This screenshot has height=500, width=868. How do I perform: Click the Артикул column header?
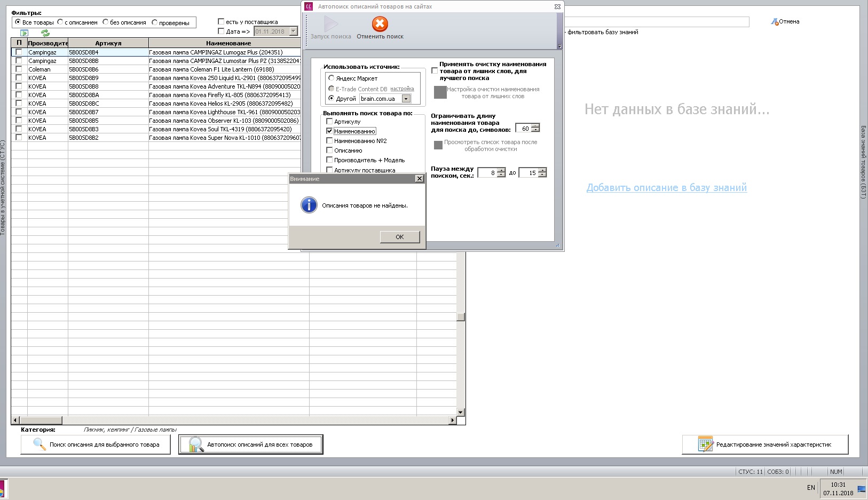pyautogui.click(x=108, y=43)
